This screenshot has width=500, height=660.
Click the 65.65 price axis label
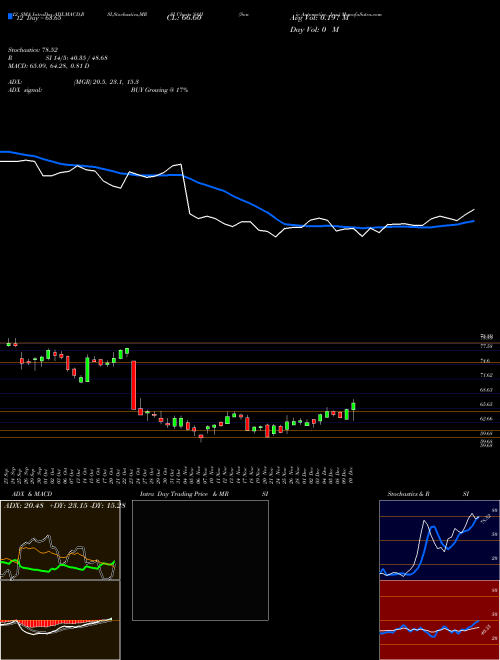pyautogui.click(x=486, y=404)
